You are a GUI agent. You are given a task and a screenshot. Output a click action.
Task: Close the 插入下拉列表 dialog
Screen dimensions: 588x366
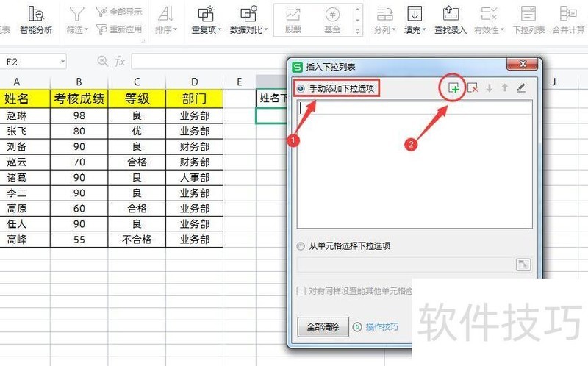523,64
